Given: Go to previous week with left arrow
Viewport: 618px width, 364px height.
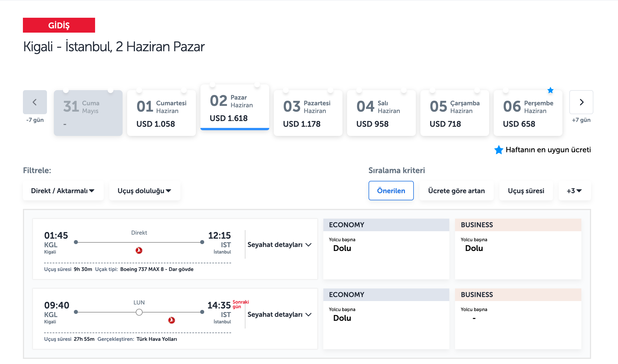Looking at the screenshot, I should 35,102.
